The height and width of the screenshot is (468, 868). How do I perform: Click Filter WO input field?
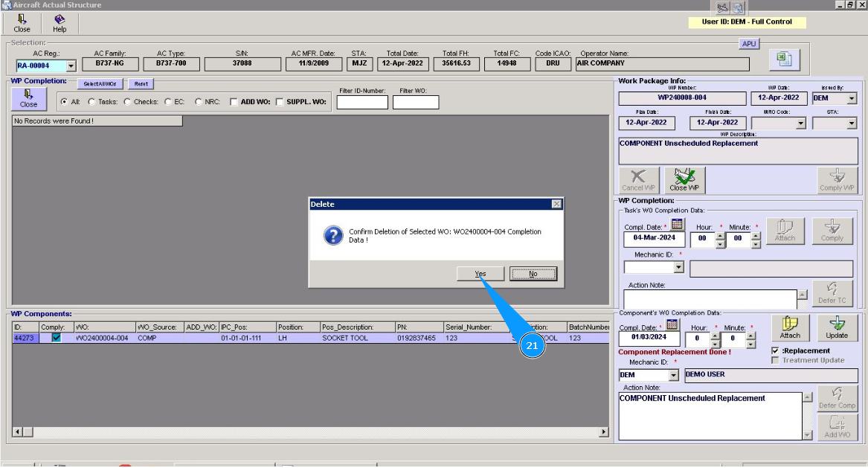pyautogui.click(x=416, y=103)
